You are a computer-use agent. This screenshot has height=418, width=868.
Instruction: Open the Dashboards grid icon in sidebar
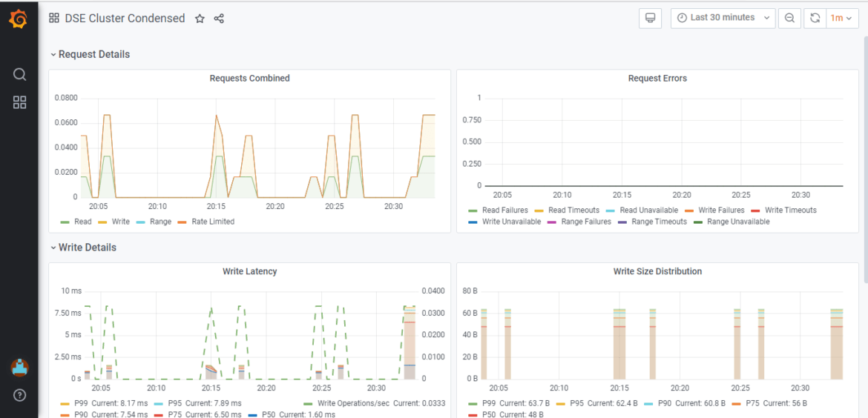[20, 102]
